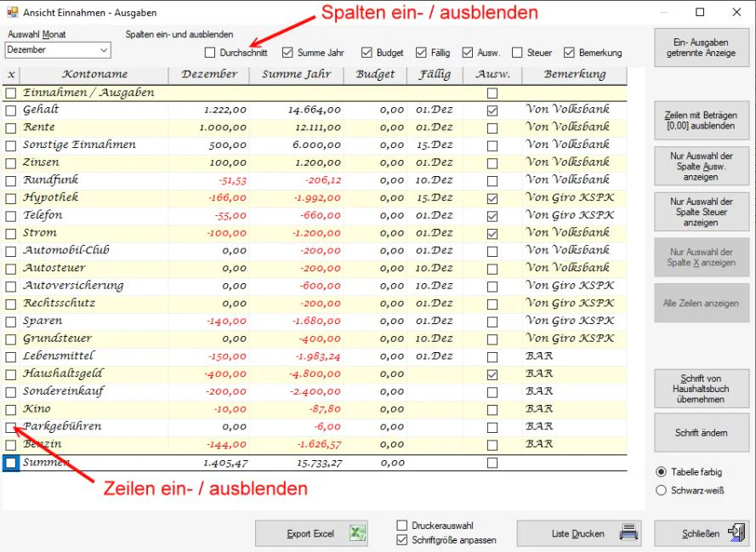Click the Summe Jahr column header
The image size is (756, 552).
(x=297, y=75)
